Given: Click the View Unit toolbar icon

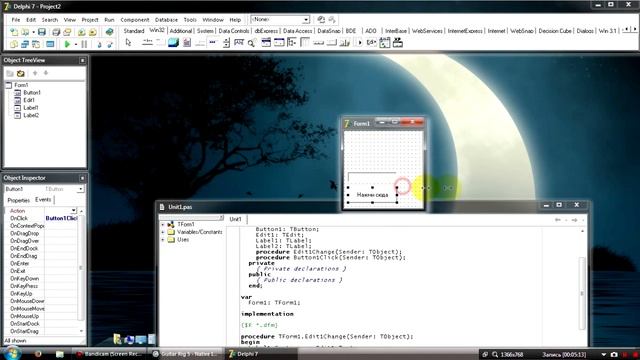Looking at the screenshot, I should coord(14,44).
